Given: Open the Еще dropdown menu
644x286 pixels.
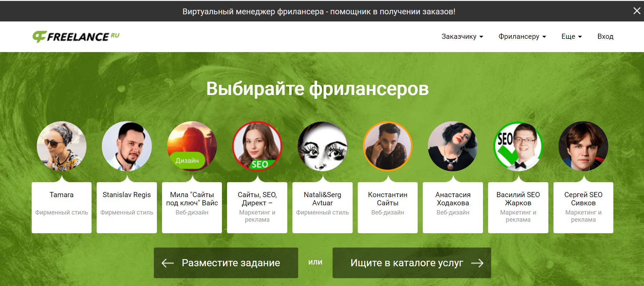Looking at the screenshot, I should [571, 36].
